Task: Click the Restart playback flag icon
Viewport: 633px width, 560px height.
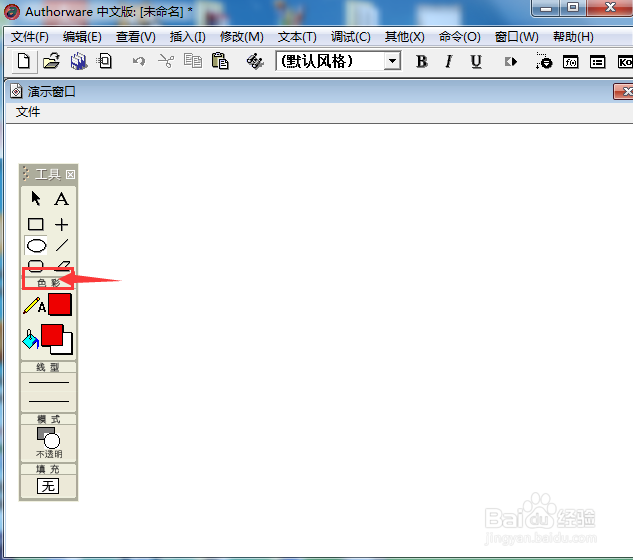Action: click(x=511, y=62)
